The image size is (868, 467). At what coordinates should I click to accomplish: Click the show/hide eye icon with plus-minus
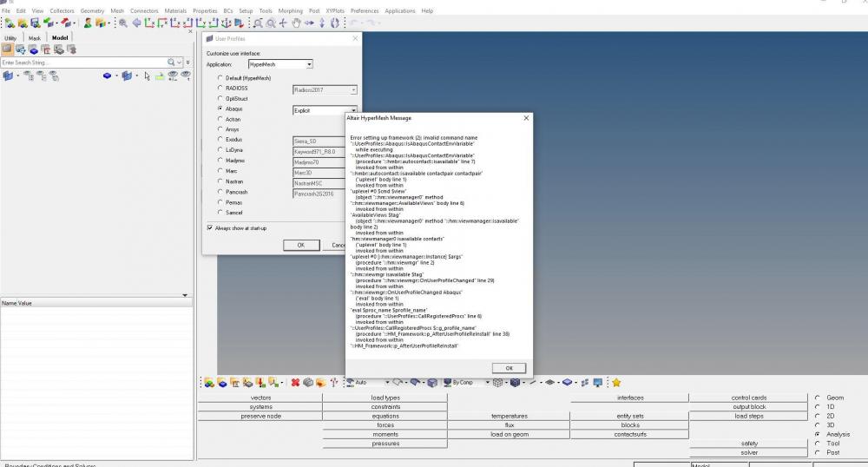(x=173, y=76)
